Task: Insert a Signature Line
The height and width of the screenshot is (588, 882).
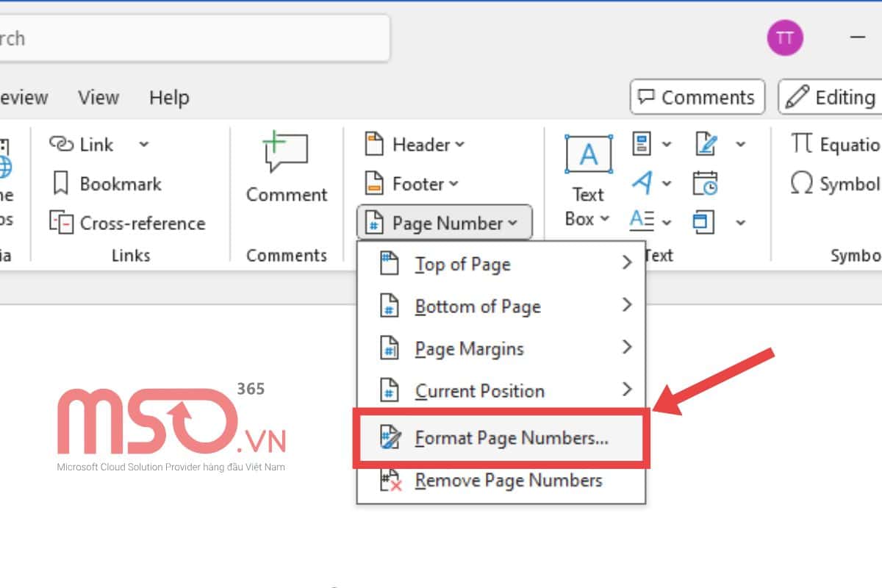Action: (x=706, y=144)
